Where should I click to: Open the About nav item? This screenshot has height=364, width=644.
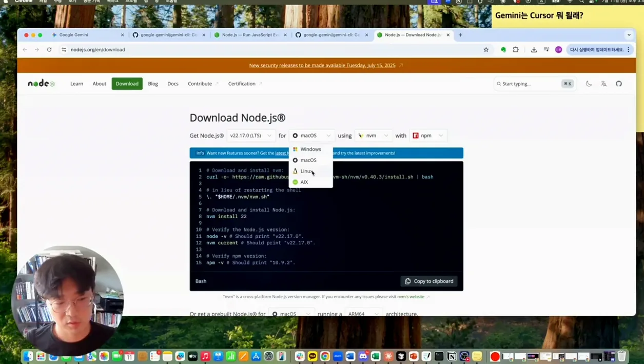99,84
